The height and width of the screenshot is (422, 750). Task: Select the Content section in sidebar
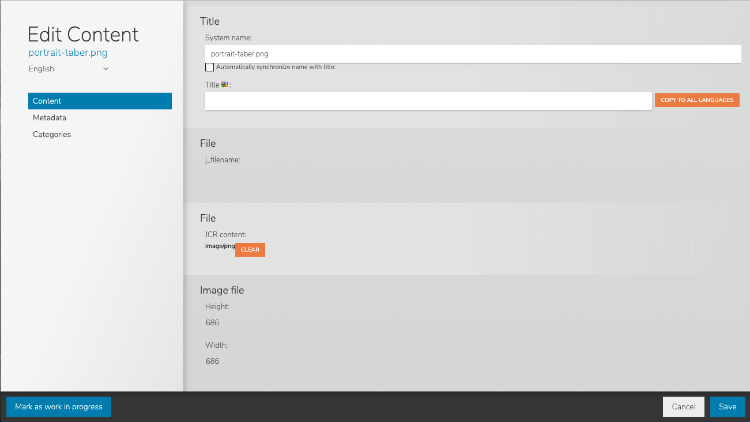tap(100, 101)
